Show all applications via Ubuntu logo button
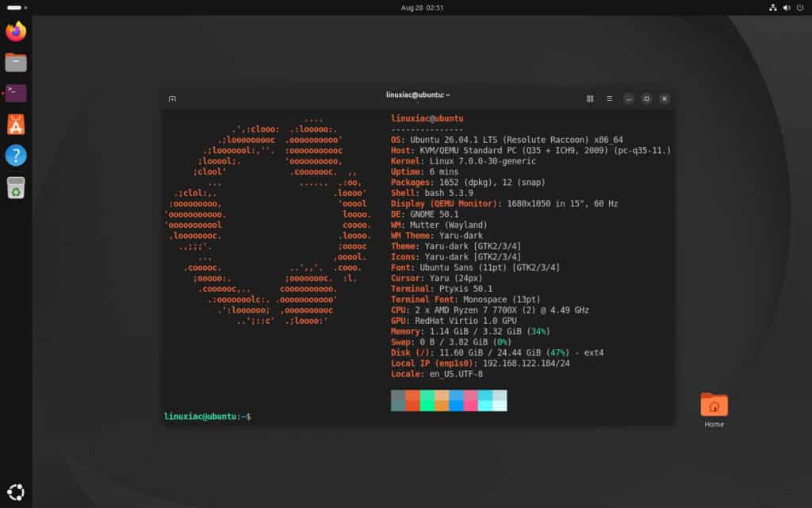812x508 pixels. tap(16, 492)
